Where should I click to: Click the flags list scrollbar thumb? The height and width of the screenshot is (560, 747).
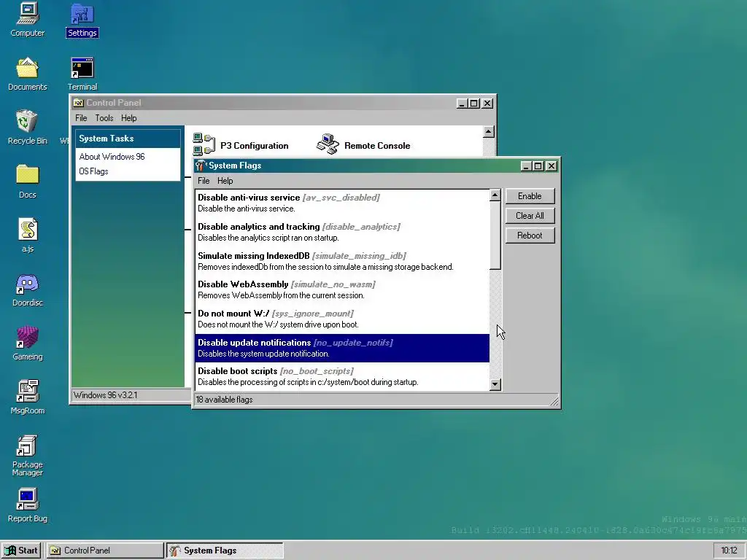pos(495,236)
